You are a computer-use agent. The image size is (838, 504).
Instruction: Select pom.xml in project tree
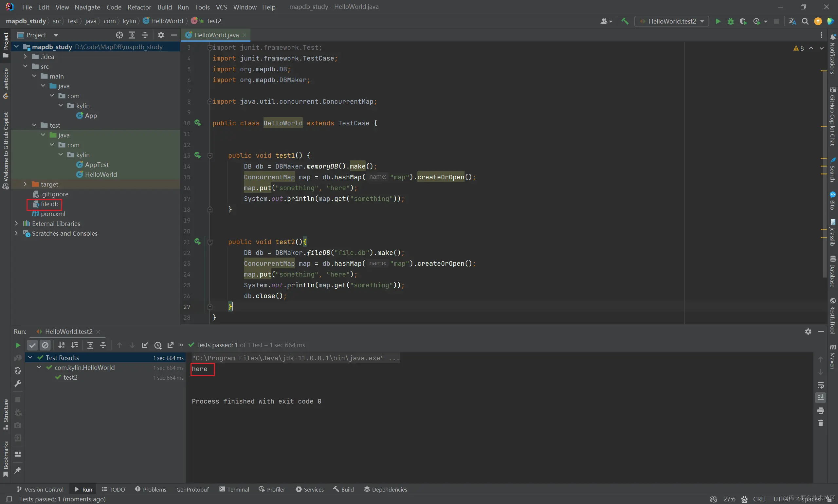pyautogui.click(x=53, y=214)
